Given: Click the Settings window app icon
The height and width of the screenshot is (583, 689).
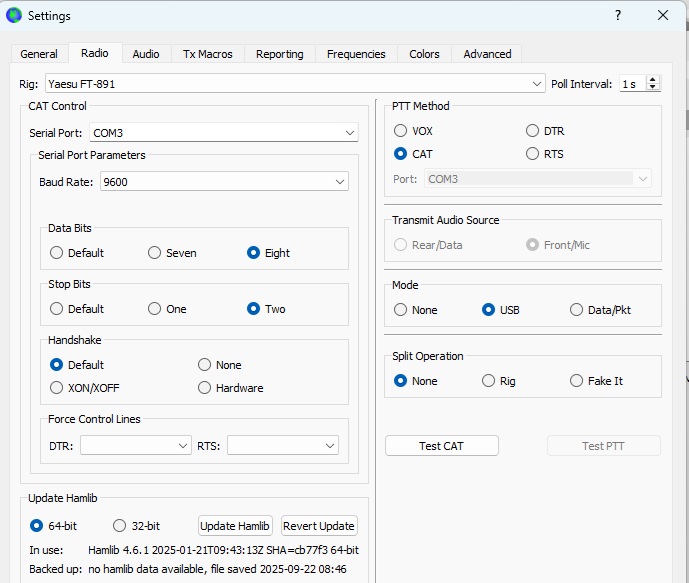Looking at the screenshot, I should point(14,15).
